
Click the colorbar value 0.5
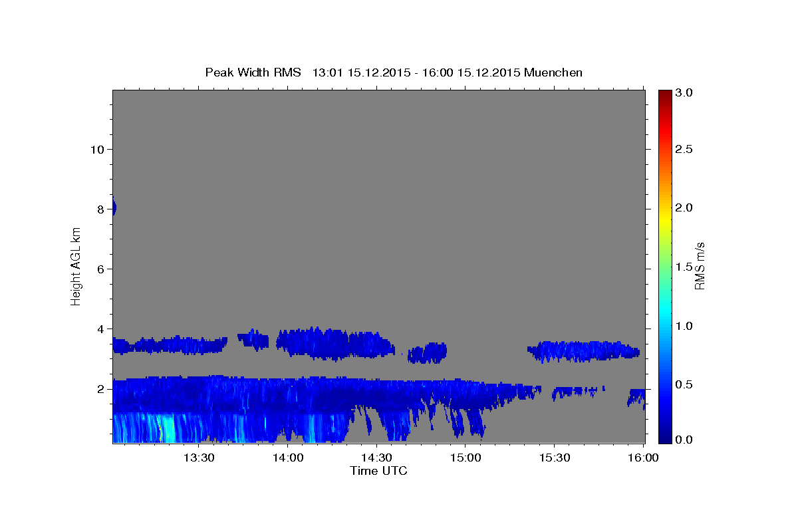coord(684,384)
